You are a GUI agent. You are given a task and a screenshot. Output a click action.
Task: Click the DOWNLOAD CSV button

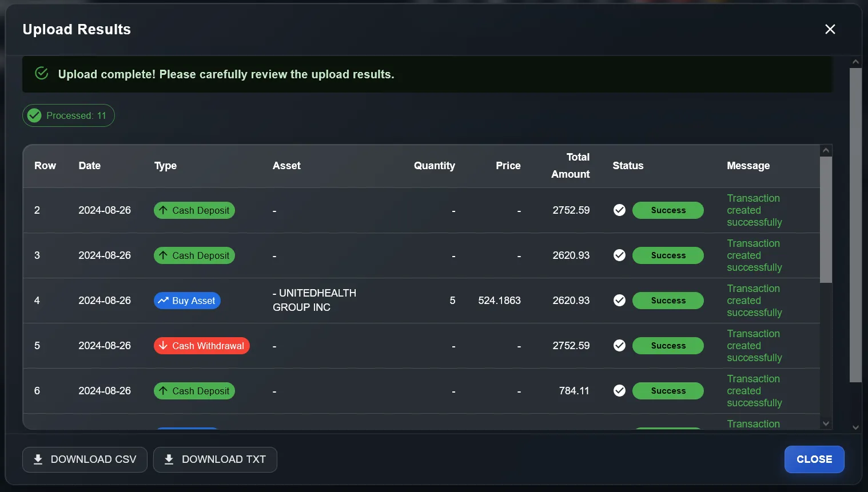85,459
